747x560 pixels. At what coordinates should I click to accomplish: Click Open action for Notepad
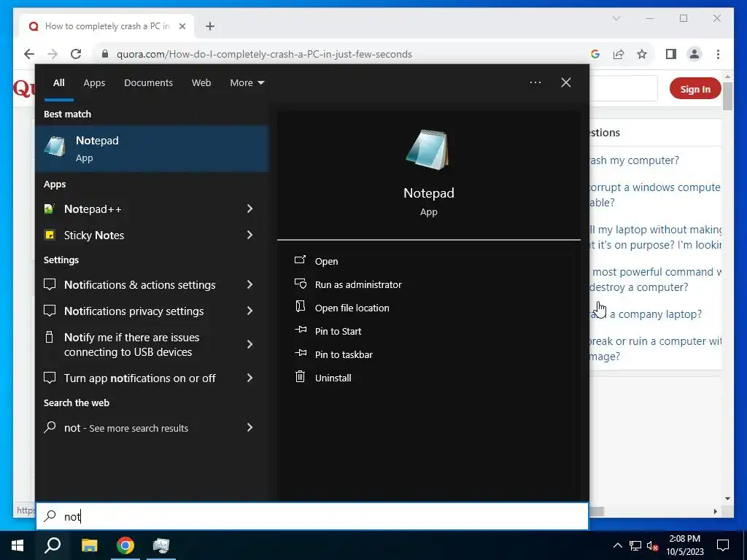pyautogui.click(x=326, y=262)
